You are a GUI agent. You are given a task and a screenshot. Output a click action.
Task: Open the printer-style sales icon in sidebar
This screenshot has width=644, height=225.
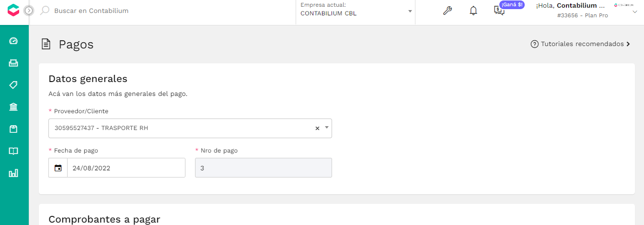[13, 63]
